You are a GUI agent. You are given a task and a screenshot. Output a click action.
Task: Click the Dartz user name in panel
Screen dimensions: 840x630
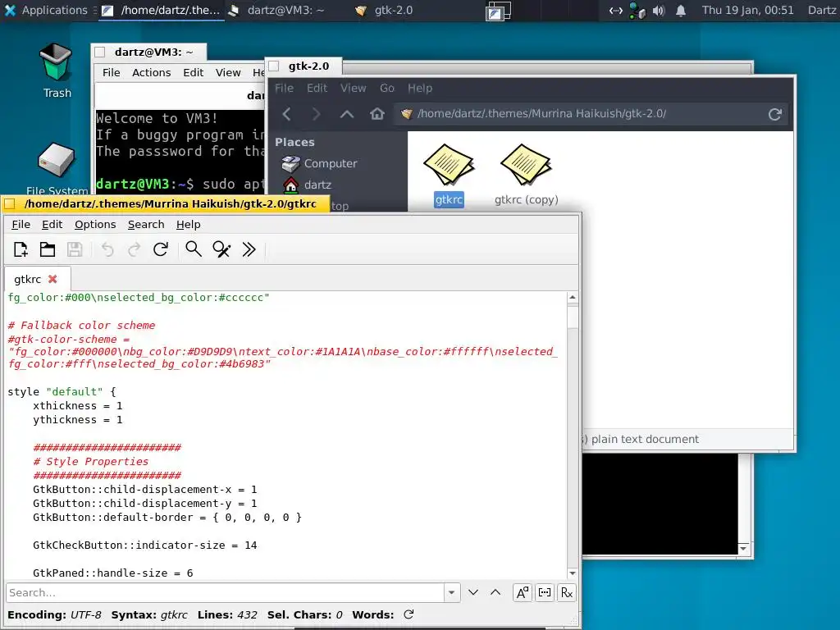pos(821,10)
